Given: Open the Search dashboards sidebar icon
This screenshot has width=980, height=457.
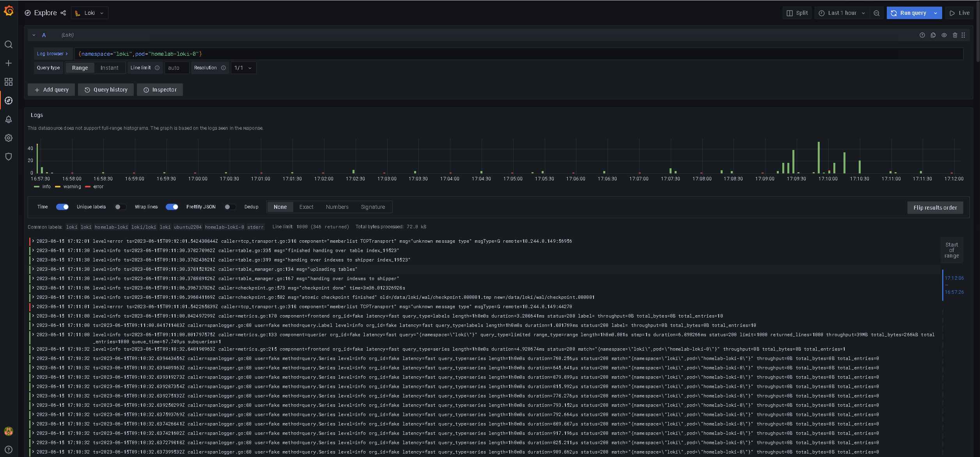Looking at the screenshot, I should [9, 44].
